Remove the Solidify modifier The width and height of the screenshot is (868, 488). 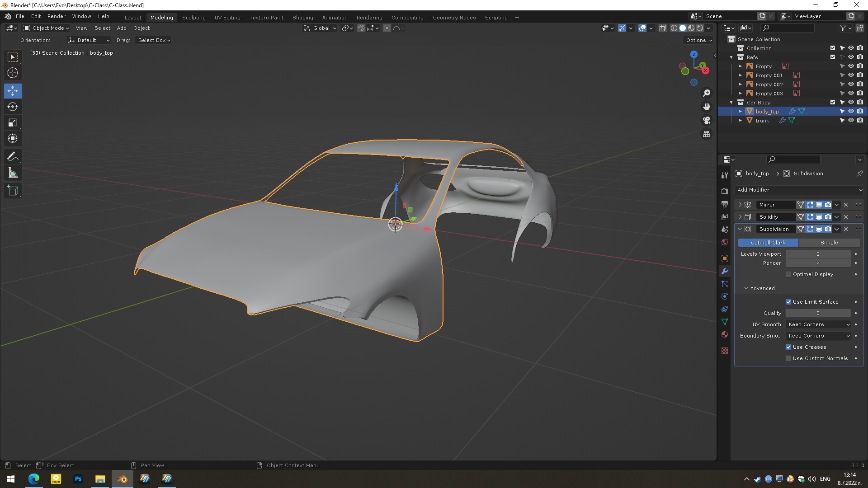click(x=846, y=217)
